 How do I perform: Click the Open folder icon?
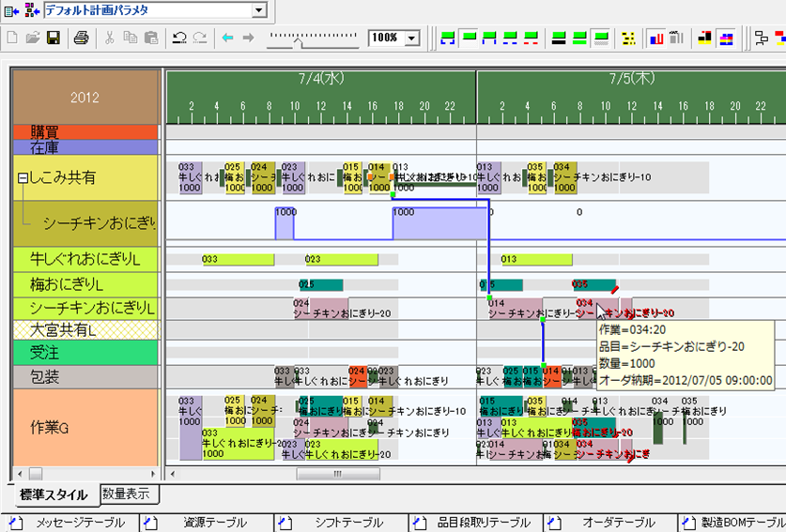[x=33, y=38]
